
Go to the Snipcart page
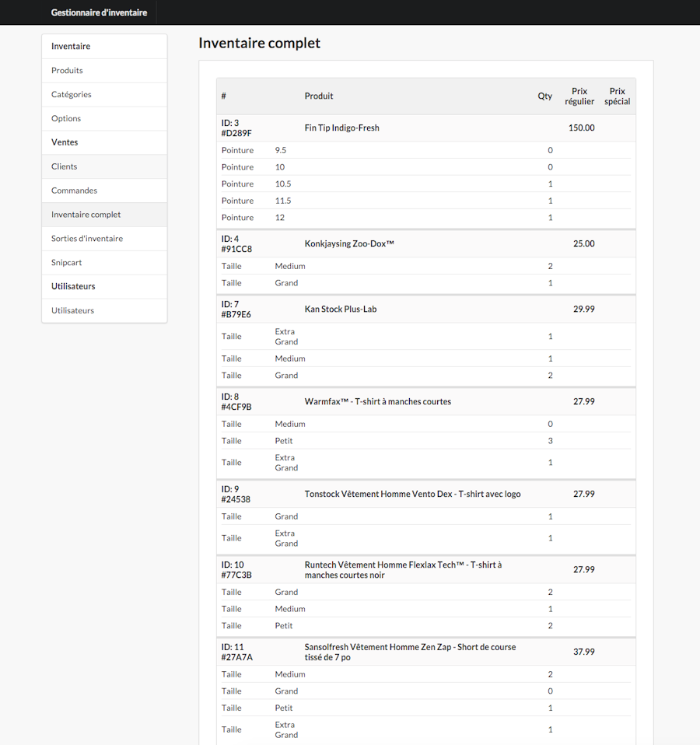tap(104, 262)
